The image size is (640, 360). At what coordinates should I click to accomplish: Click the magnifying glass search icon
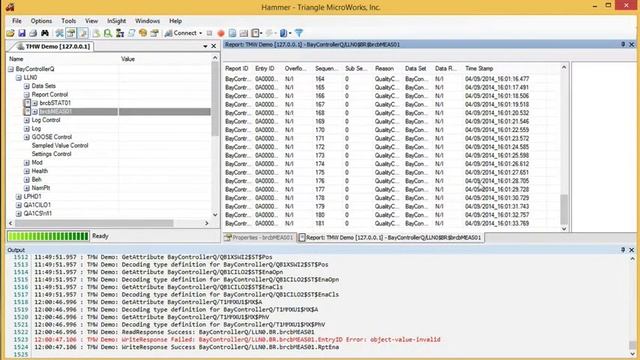tap(108, 33)
